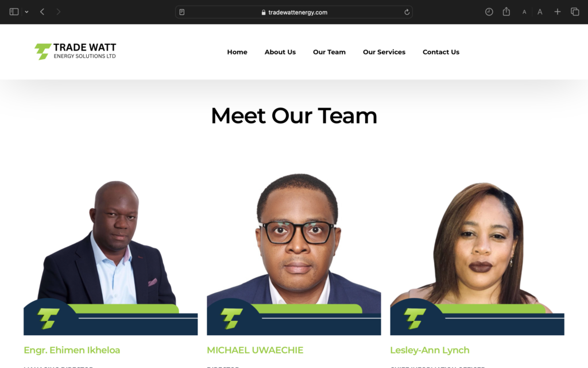Open the Contact Us menu link
Screen dimensions: 588x368
pyautogui.click(x=441, y=52)
